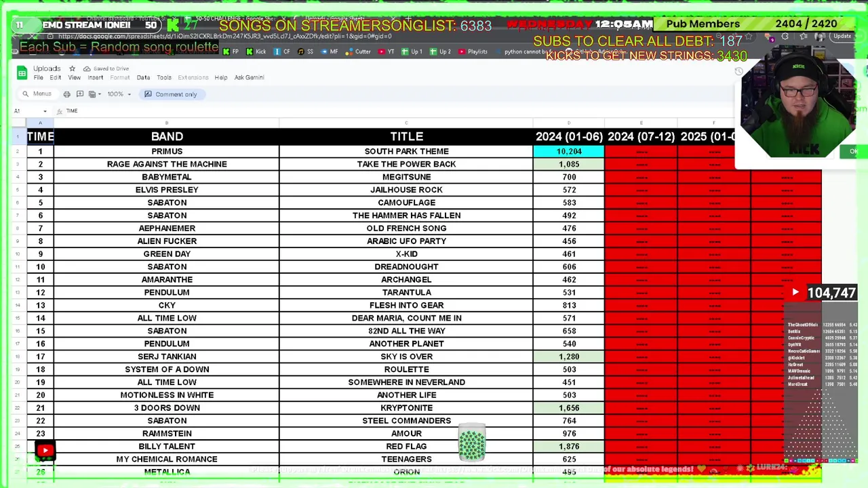
Task: Open the SS bookmark
Action: [x=306, y=52]
